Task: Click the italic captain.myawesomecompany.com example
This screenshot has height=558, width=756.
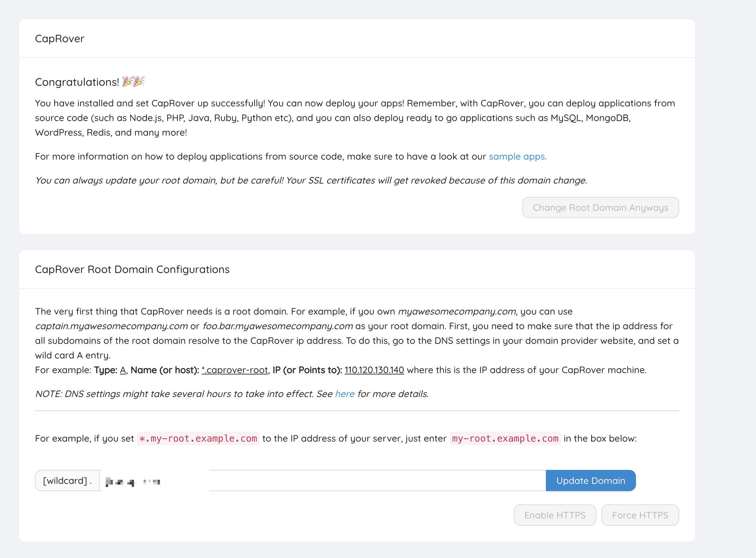Action: tap(111, 326)
